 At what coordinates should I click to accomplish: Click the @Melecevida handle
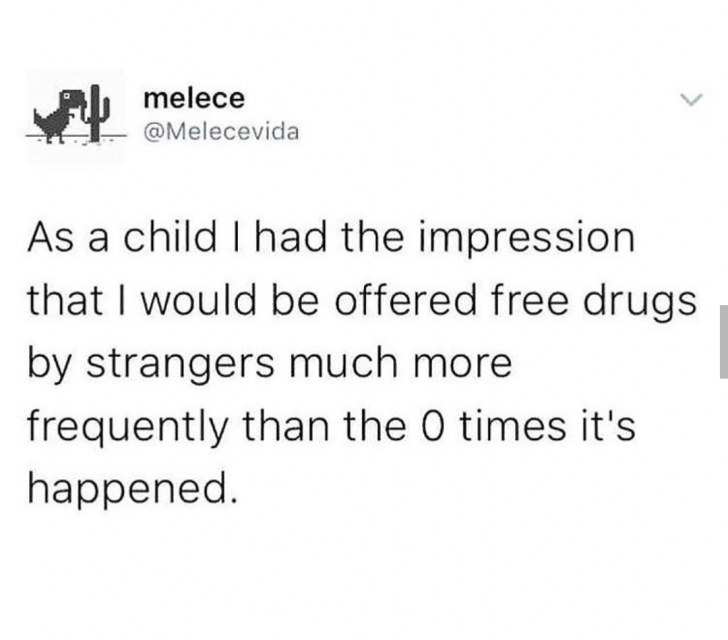[x=221, y=133]
